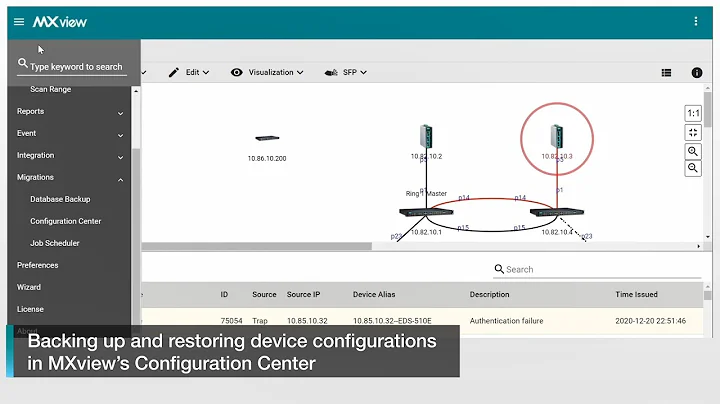720x404 pixels.
Task: Fit topology to screen icon
Action: 693,133
